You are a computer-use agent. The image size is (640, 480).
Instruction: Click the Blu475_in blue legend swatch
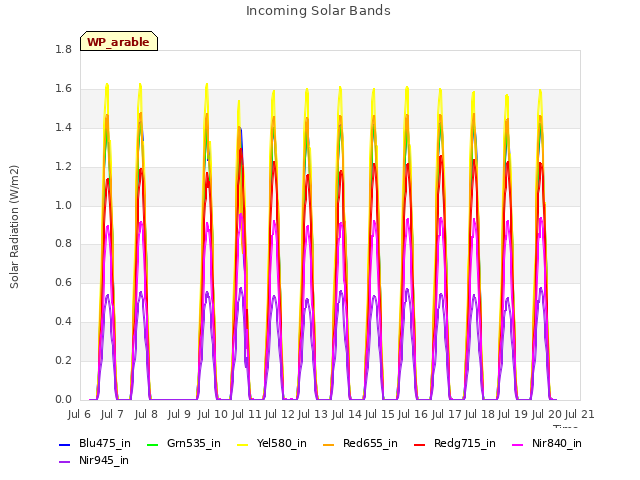64,445
